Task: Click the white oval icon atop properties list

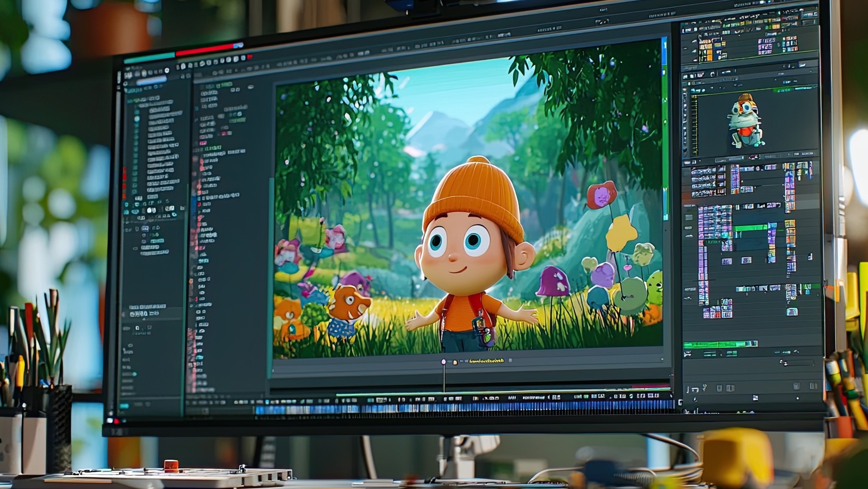Action: pyautogui.click(x=250, y=87)
